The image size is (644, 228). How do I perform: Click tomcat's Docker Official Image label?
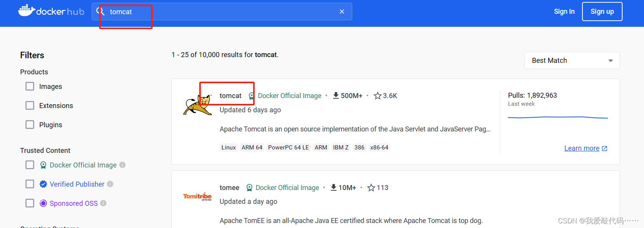tap(289, 96)
